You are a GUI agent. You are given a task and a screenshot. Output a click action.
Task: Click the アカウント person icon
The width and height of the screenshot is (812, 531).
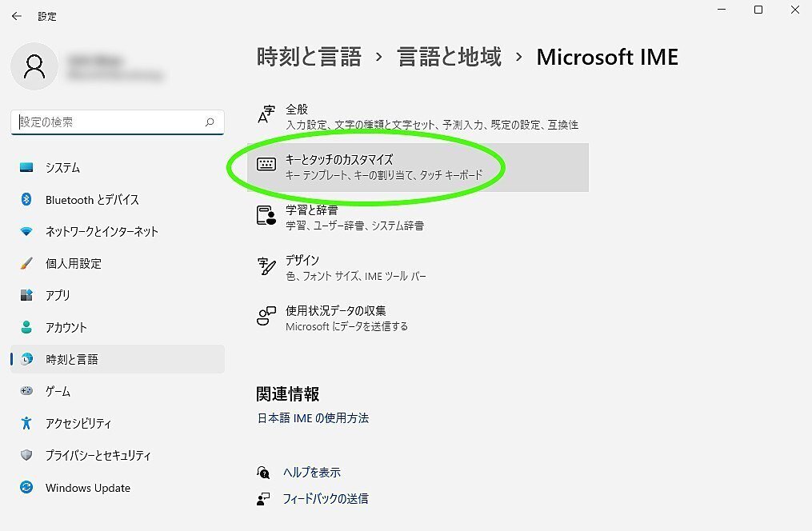tap(26, 327)
